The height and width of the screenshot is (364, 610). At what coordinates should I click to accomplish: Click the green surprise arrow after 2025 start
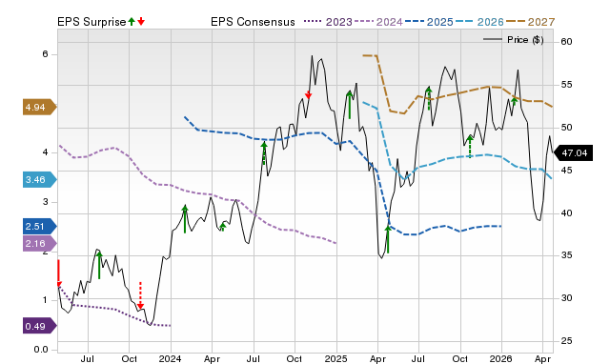tap(350, 105)
